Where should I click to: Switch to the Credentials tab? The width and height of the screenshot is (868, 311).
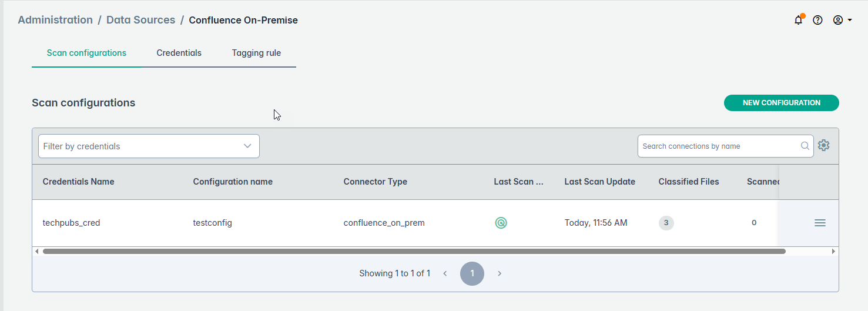click(x=179, y=53)
